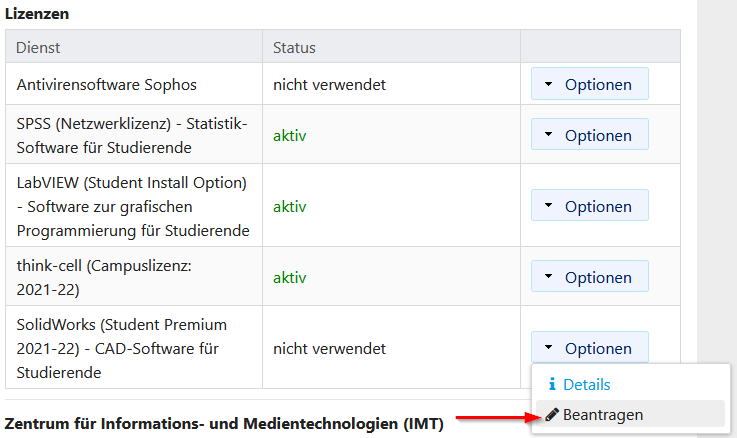
Task: Click the Status column header
Action: 294,47
